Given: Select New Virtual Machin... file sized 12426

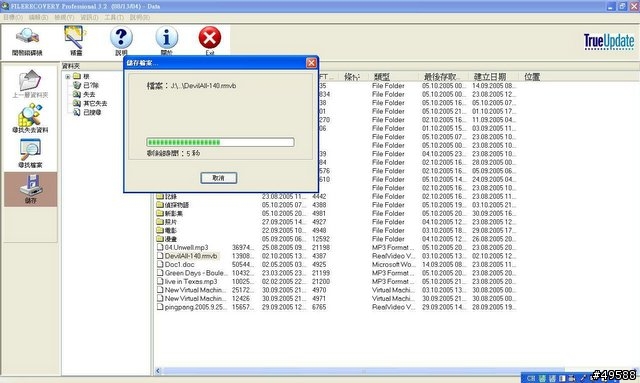Looking at the screenshot, I should (x=191, y=298).
